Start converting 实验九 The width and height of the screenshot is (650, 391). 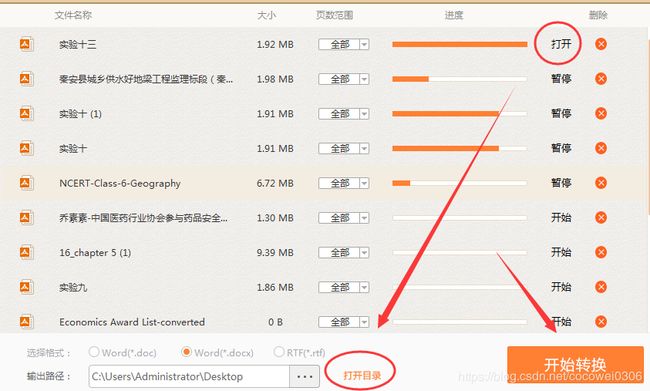[561, 287]
